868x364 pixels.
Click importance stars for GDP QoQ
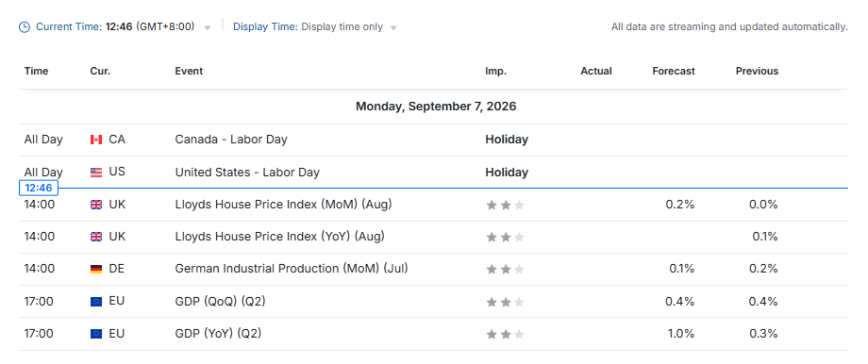point(505,302)
